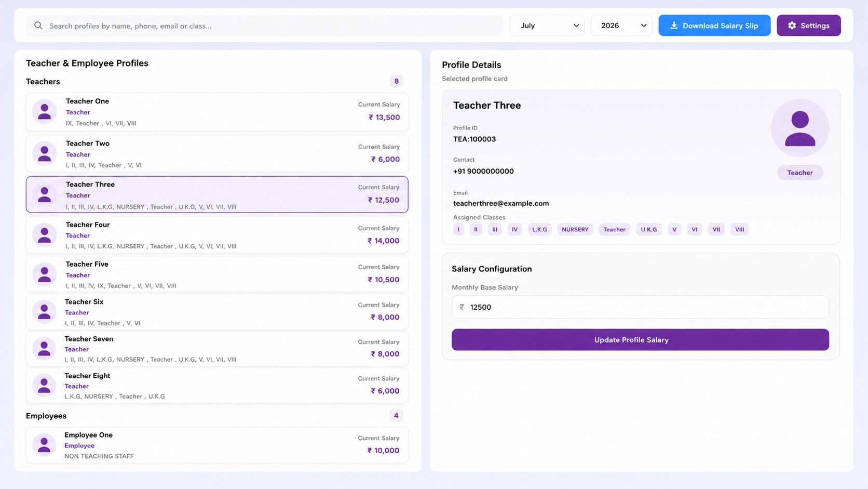Click Teacher Two's avatar icon
The width and height of the screenshot is (868, 489).
click(x=45, y=154)
